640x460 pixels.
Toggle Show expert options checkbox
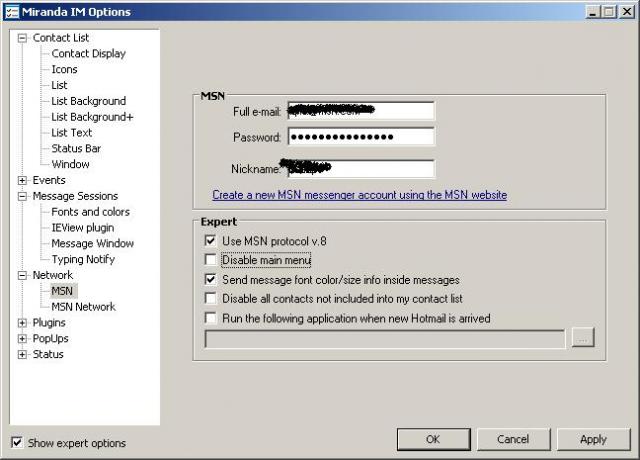(x=17, y=442)
